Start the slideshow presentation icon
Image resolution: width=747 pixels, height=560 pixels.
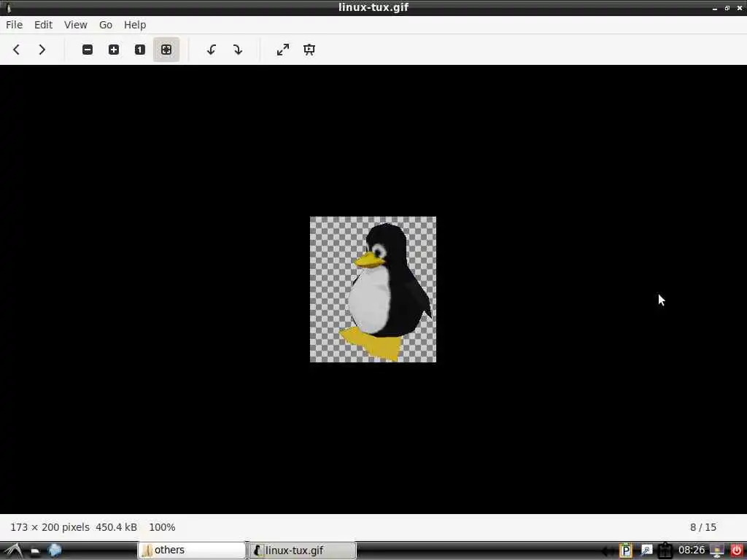coord(309,50)
